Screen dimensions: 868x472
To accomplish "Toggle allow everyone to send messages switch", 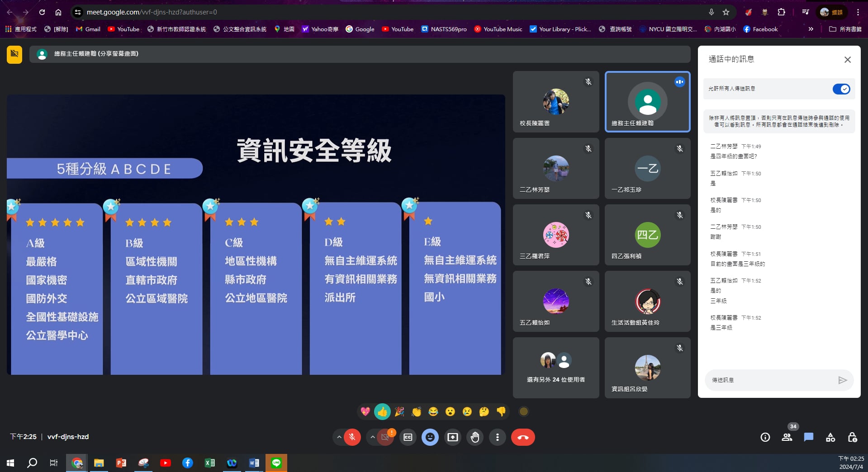I will (841, 89).
